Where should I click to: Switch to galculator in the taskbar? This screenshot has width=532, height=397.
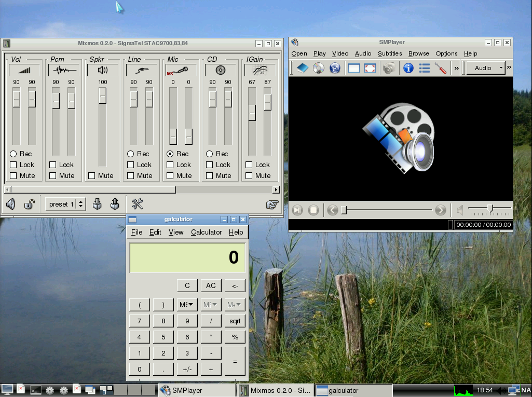coord(353,390)
